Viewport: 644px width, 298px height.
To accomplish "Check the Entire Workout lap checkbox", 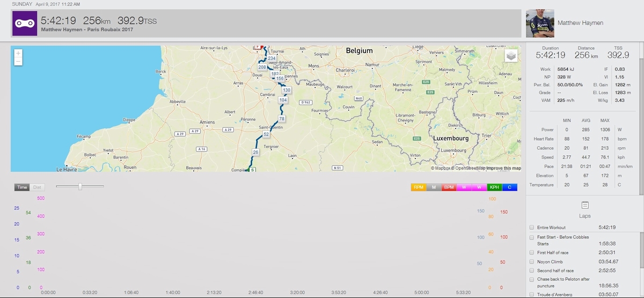I will coord(531,228).
